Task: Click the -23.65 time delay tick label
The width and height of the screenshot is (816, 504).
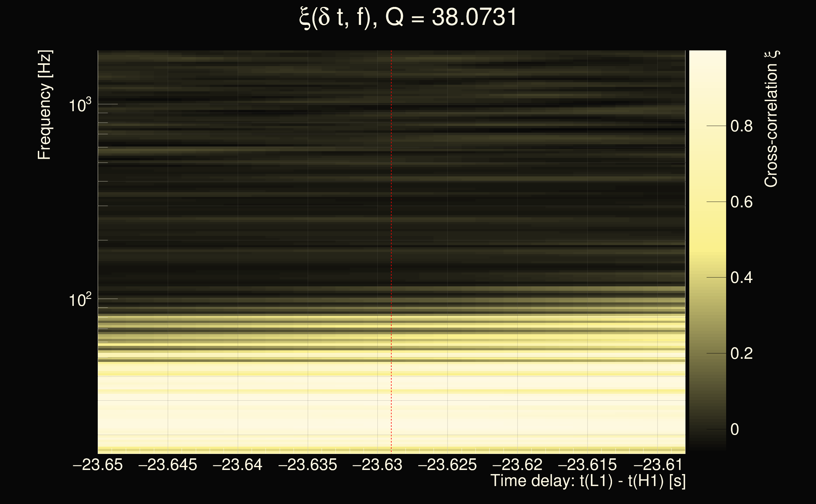Action: pos(98,465)
